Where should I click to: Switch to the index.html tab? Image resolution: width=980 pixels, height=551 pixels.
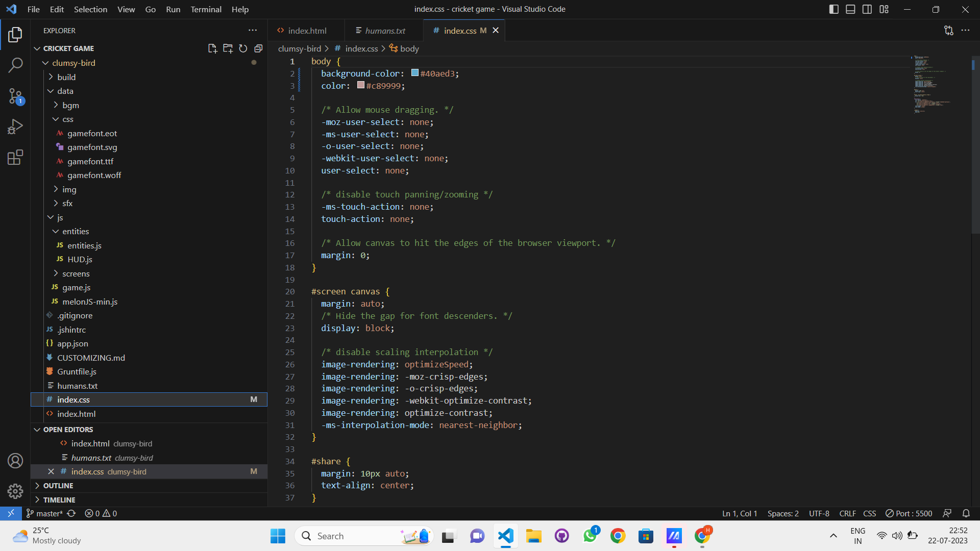pos(307,31)
